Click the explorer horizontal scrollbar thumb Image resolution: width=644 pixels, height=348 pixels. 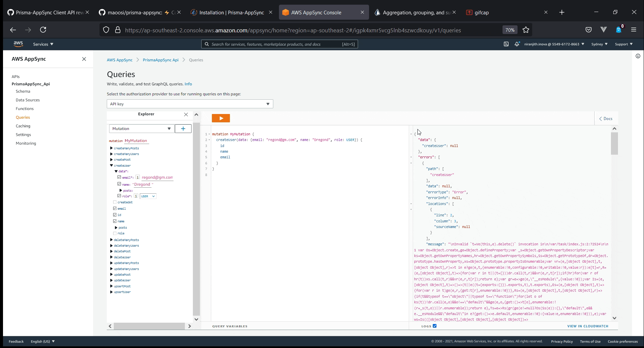[149, 326]
